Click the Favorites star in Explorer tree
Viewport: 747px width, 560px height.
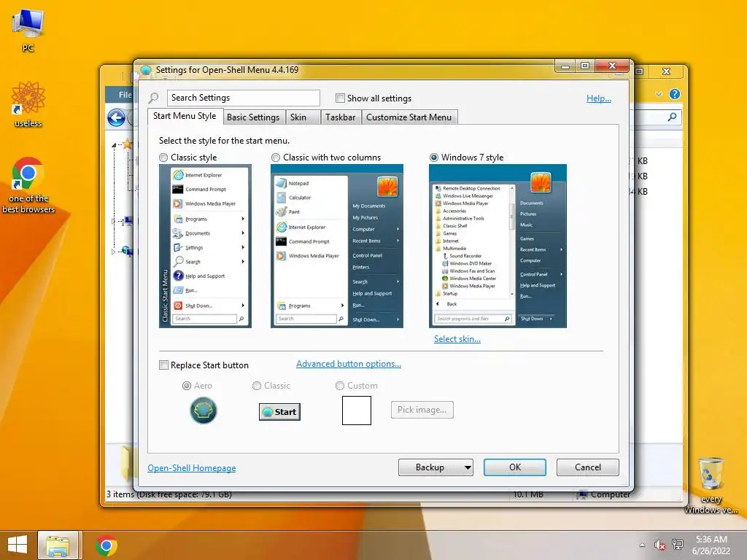pyautogui.click(x=127, y=144)
